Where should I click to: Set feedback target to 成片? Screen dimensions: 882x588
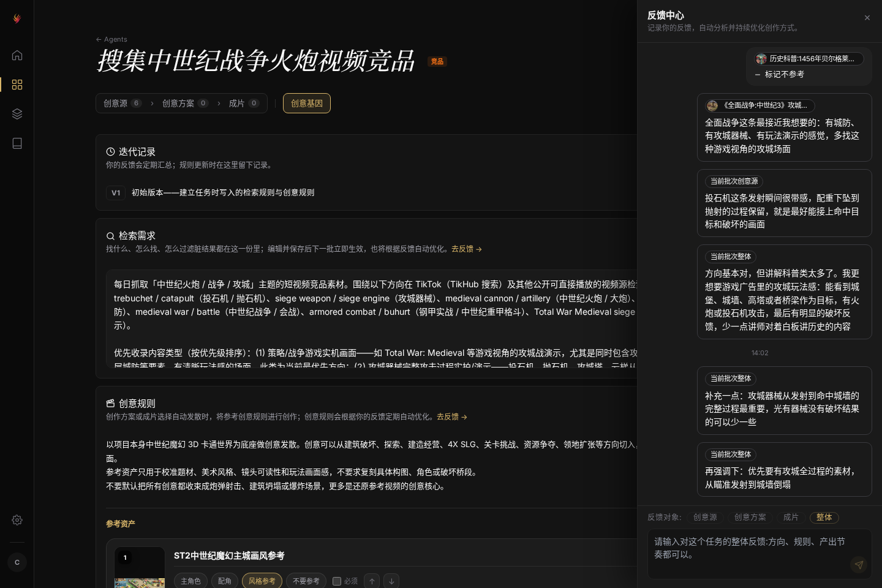pyautogui.click(x=791, y=518)
